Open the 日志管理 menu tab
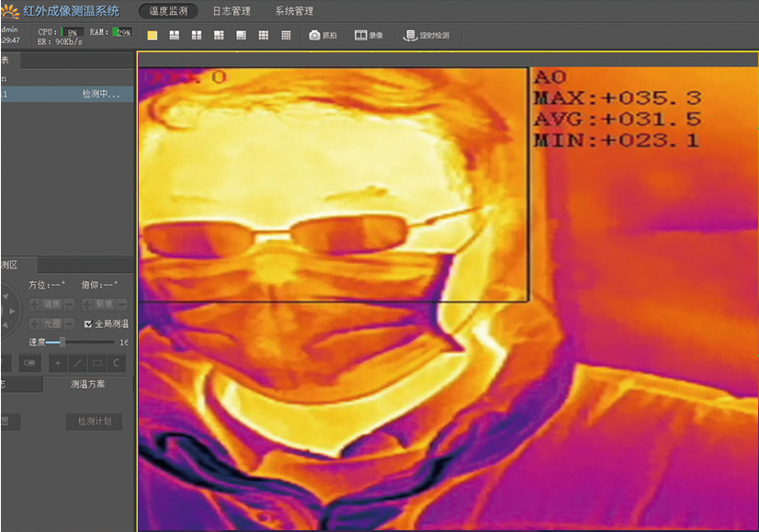 click(231, 11)
